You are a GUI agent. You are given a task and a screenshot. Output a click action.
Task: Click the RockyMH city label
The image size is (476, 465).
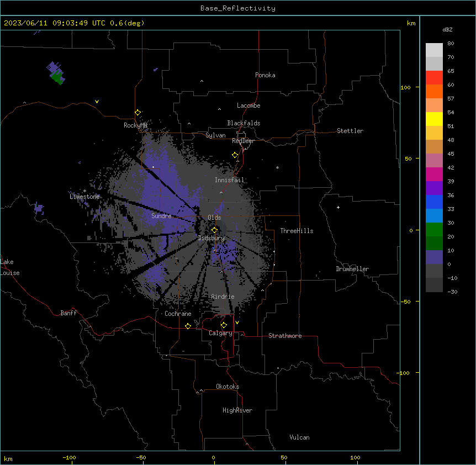tap(135, 125)
